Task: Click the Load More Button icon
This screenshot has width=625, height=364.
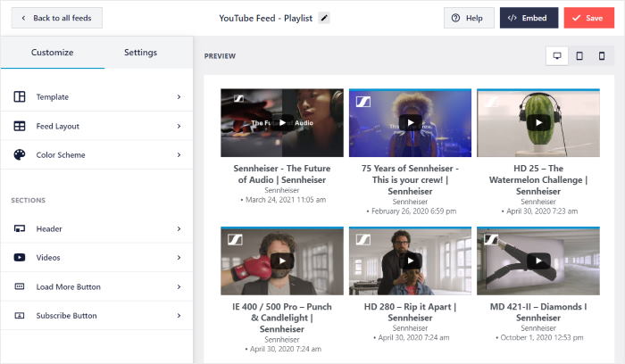Action: (20, 286)
